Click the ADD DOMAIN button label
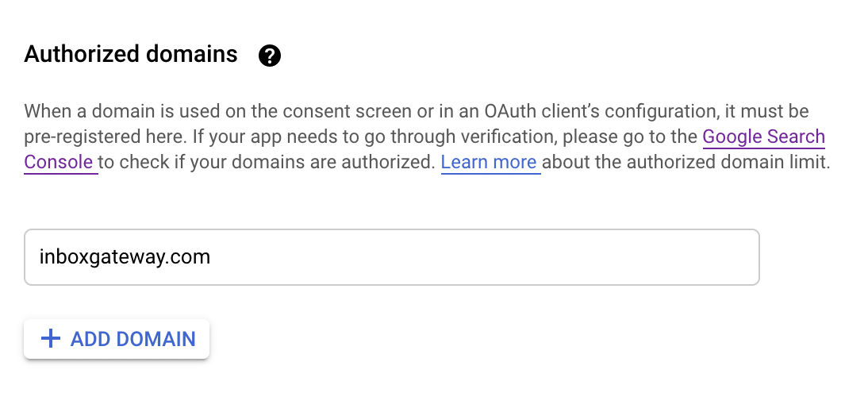The image size is (868, 408). 133,339
